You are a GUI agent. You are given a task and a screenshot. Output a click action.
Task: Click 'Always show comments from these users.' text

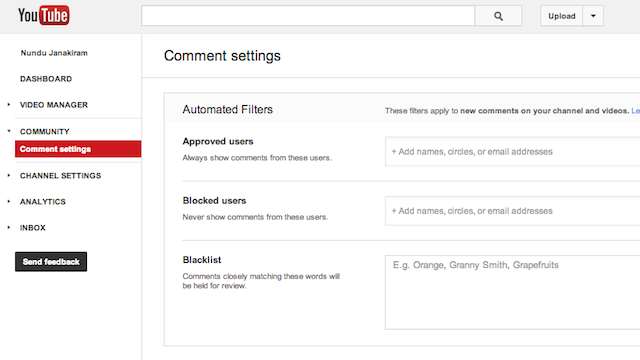tap(257, 158)
